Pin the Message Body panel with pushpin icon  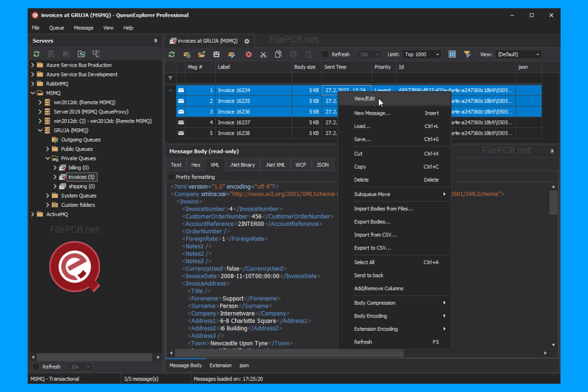click(x=552, y=151)
